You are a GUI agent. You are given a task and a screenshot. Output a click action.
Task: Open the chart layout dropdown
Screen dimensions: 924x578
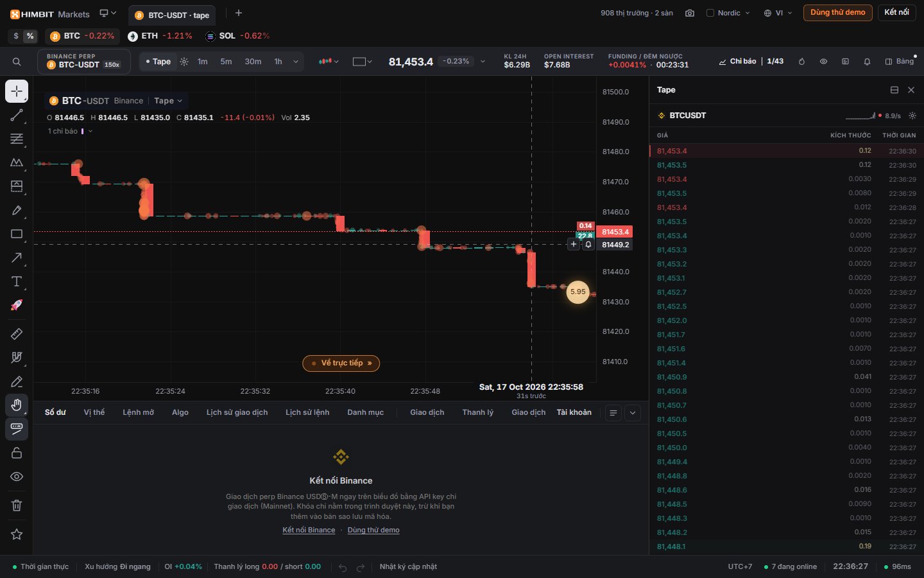click(363, 62)
